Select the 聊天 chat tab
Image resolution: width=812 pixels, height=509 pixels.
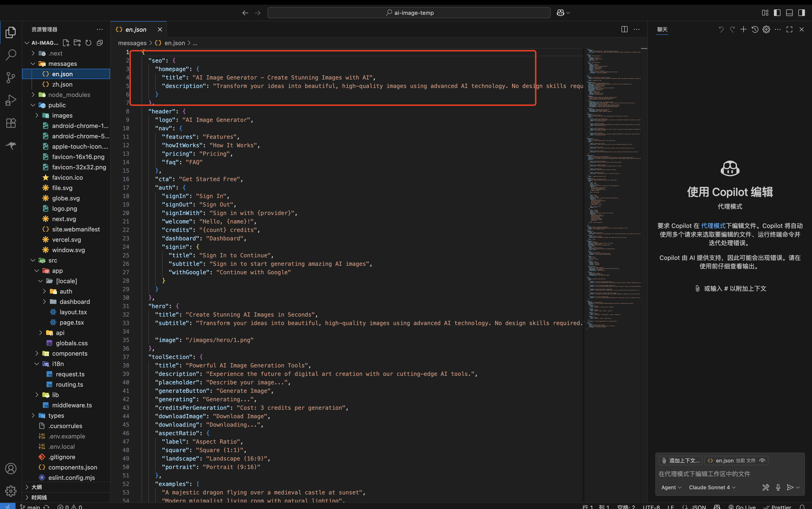[662, 29]
